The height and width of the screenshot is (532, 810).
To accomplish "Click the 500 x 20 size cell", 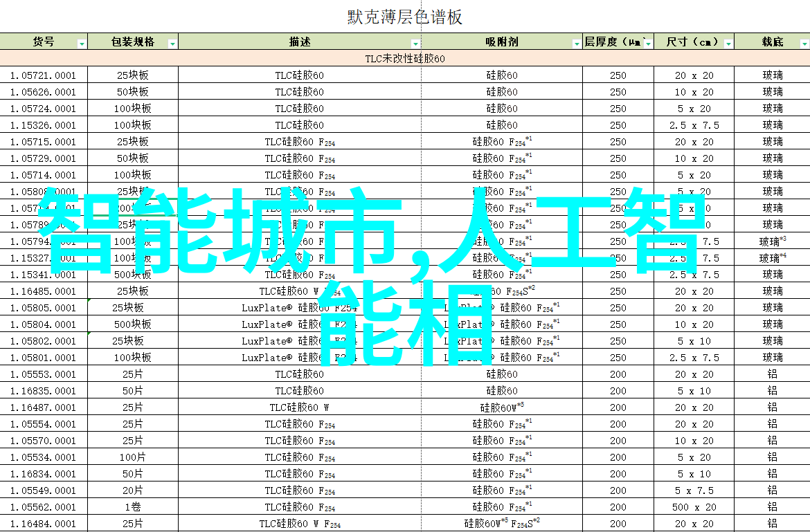I will pyautogui.click(x=694, y=507).
